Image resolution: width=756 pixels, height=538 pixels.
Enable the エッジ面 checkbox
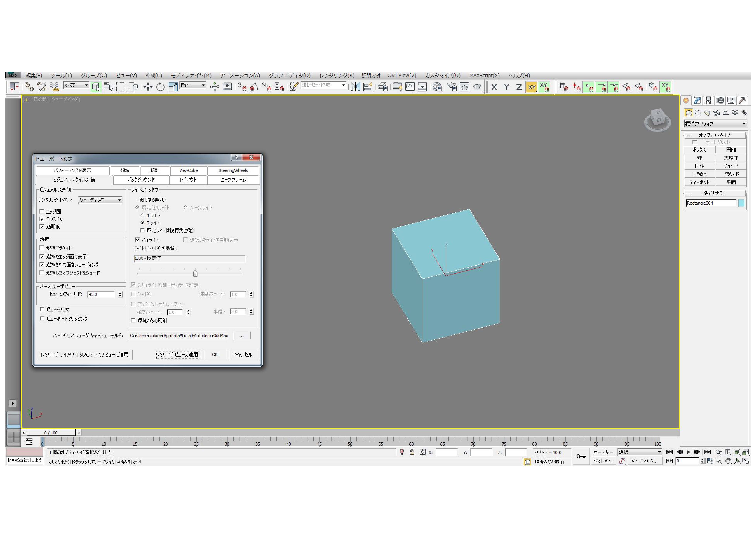pyautogui.click(x=42, y=211)
